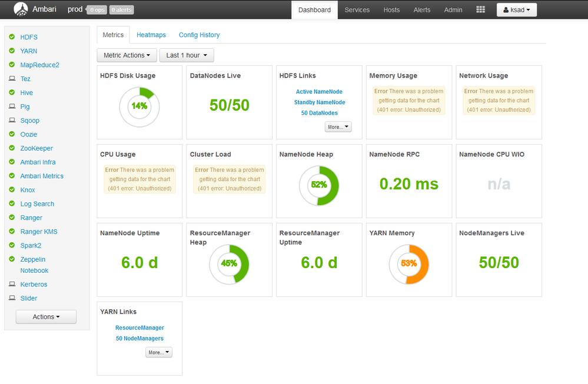The image size is (588, 384).
Task: Open the ksad user menu
Action: click(517, 10)
